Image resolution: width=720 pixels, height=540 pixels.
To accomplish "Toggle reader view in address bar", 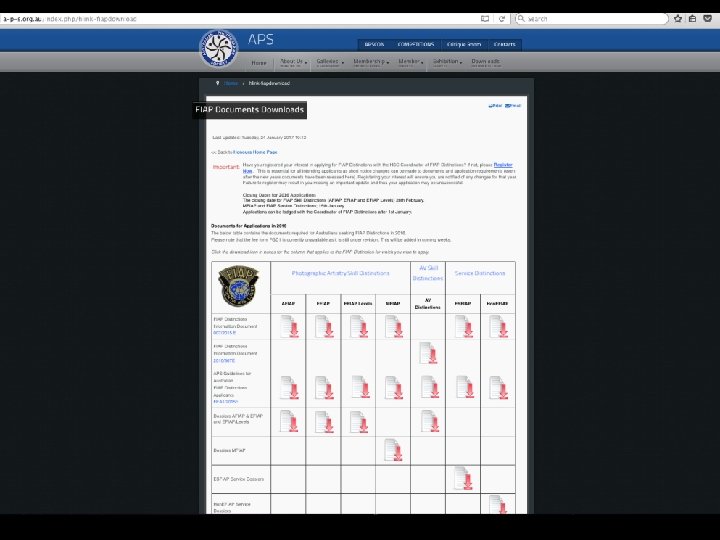I will (x=485, y=19).
